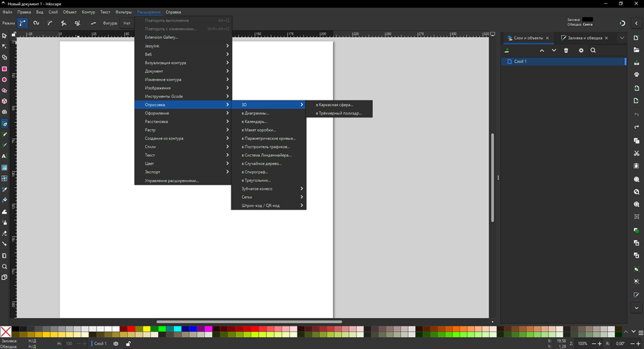Open the dock panels chevron dropdown

(x=622, y=38)
